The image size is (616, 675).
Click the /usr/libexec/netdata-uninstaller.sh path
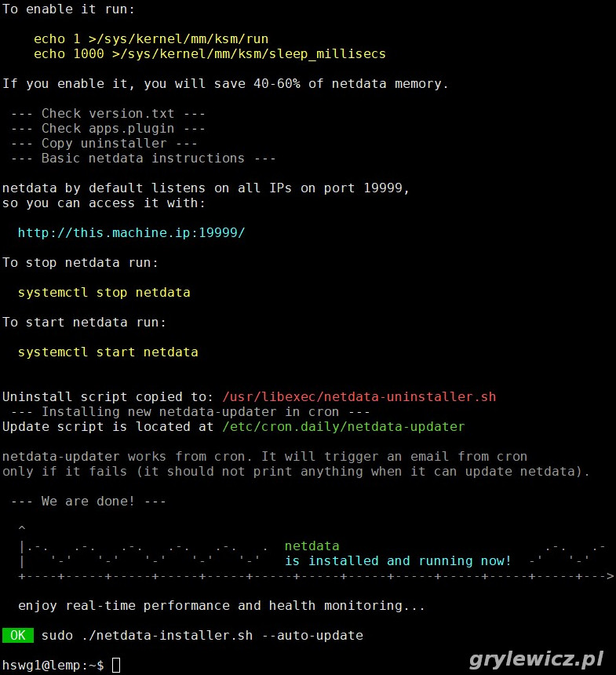359,397
